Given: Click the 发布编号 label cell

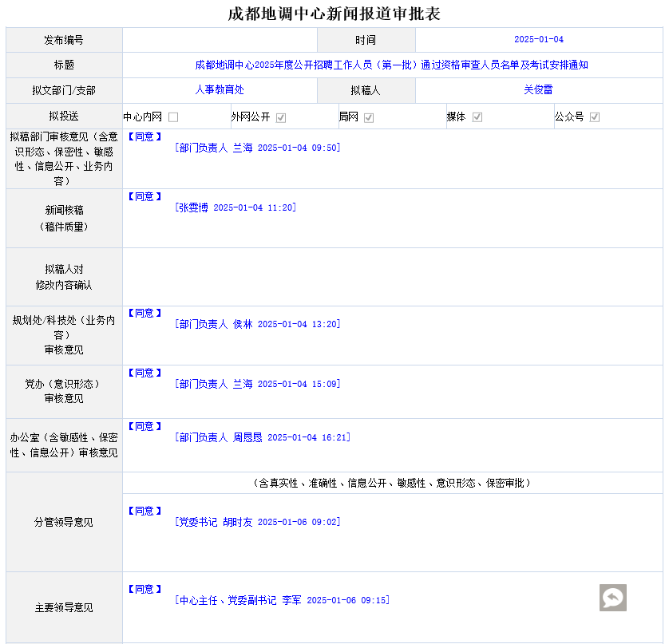Looking at the screenshot, I should [64, 40].
